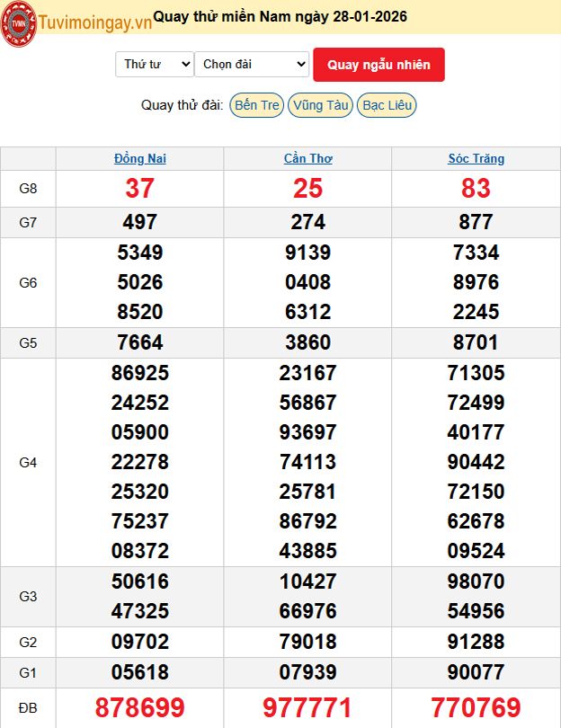Image resolution: width=561 pixels, height=728 pixels.
Task: Click Cần Thơ special prize 977771
Action: [307, 707]
